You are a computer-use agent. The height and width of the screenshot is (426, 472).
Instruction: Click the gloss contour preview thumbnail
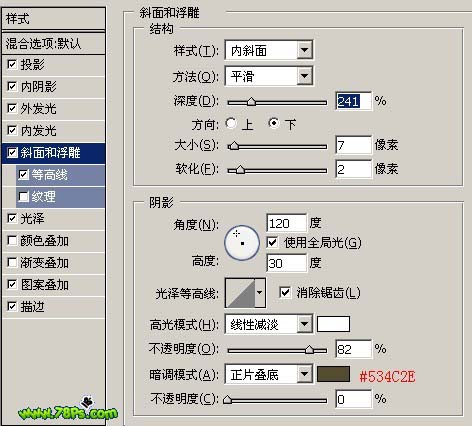(240, 293)
